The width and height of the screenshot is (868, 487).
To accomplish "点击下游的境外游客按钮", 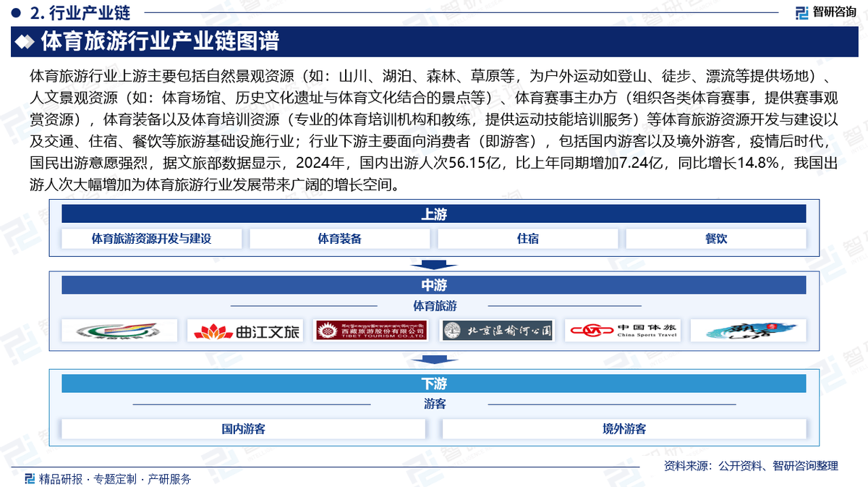I will tap(624, 428).
